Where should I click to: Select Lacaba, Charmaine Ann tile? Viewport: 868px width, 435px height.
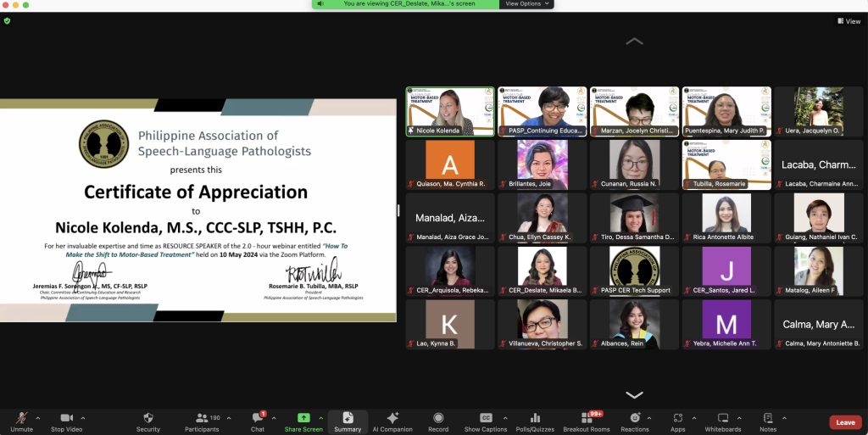819,165
